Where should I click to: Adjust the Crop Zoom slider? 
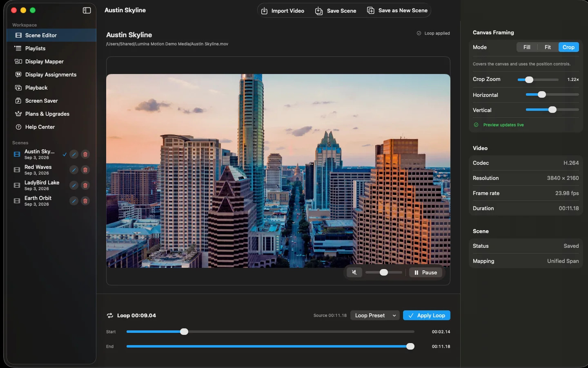click(x=538, y=80)
